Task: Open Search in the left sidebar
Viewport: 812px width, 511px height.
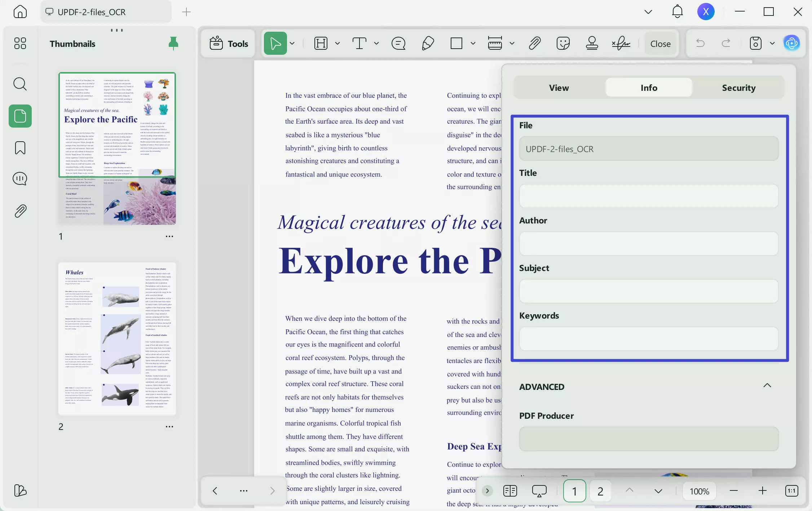Action: coord(20,84)
